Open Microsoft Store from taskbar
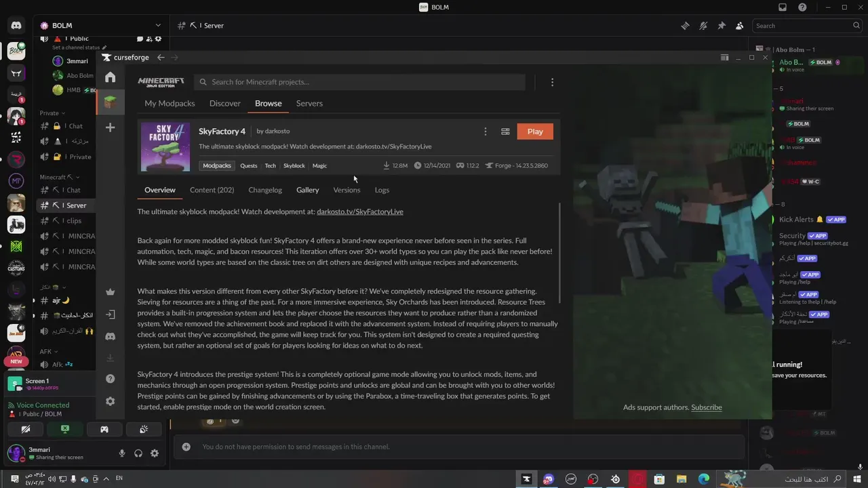 [659, 479]
